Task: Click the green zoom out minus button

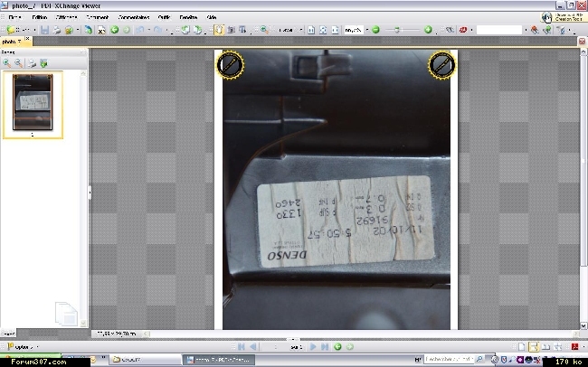Action: 375,30
